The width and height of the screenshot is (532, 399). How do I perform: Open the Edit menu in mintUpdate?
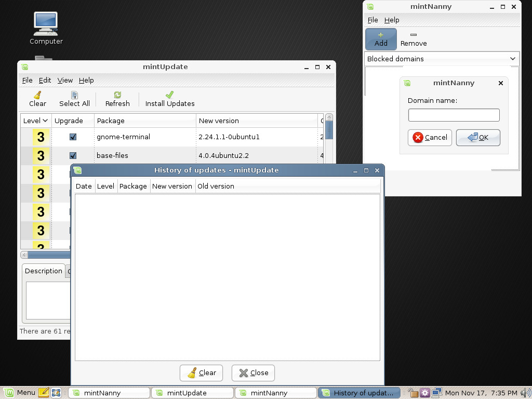tap(45, 81)
